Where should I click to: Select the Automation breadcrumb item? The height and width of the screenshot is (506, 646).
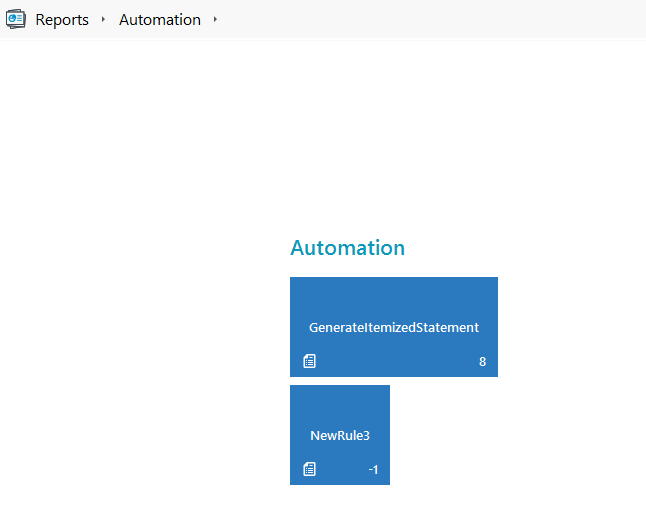tap(160, 20)
